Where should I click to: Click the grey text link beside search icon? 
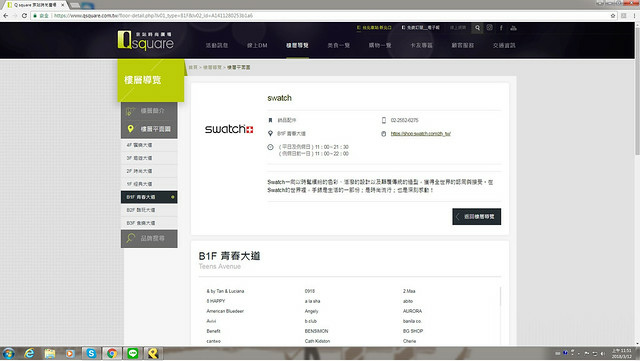458,28
